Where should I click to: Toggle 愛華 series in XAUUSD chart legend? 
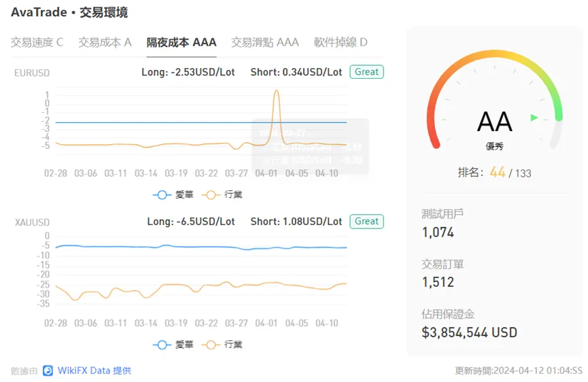pyautogui.click(x=173, y=345)
